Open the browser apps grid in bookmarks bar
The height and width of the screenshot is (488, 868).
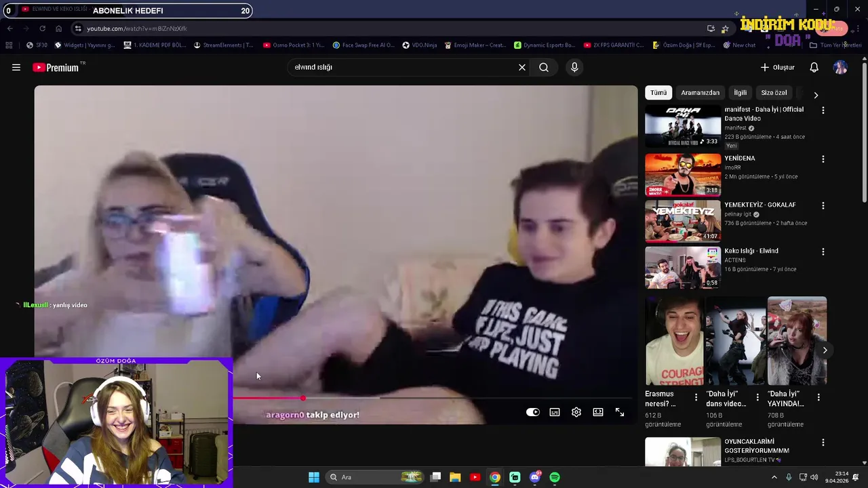tap(9, 45)
